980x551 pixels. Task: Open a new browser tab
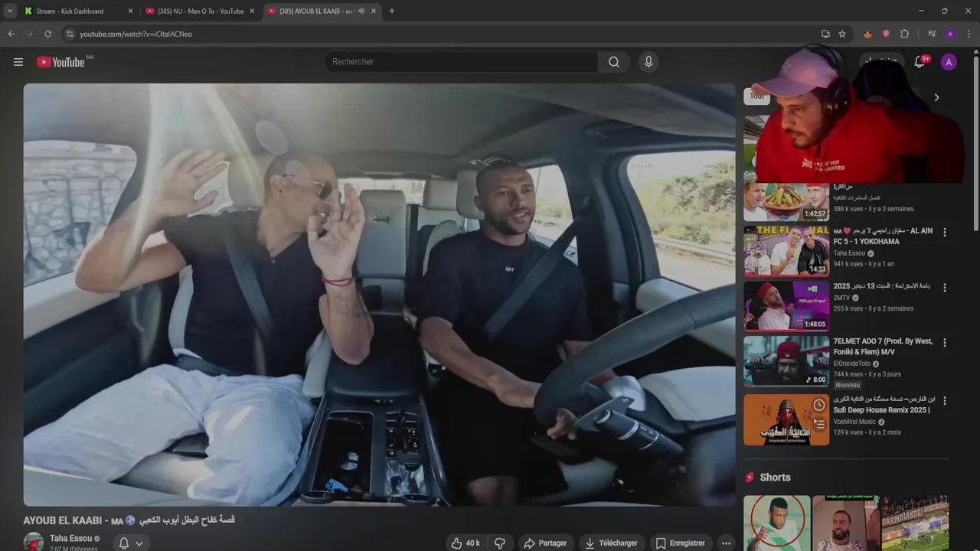(x=392, y=11)
